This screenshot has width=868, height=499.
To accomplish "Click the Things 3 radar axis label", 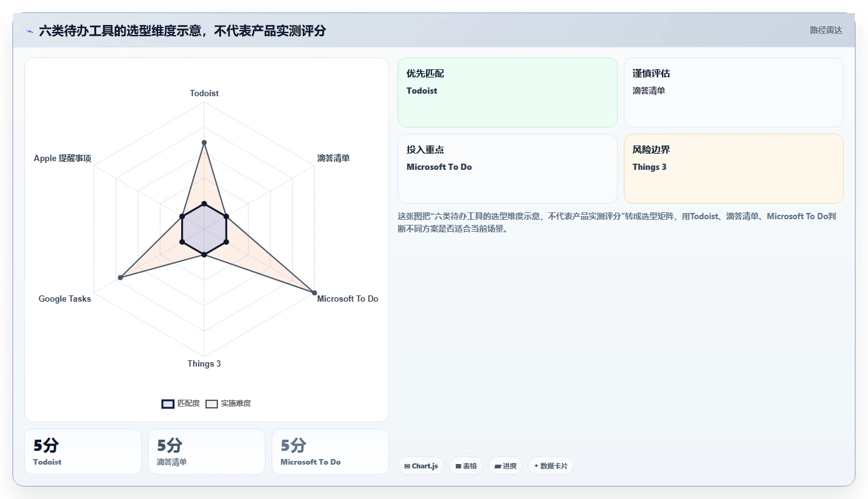I will tap(204, 363).
